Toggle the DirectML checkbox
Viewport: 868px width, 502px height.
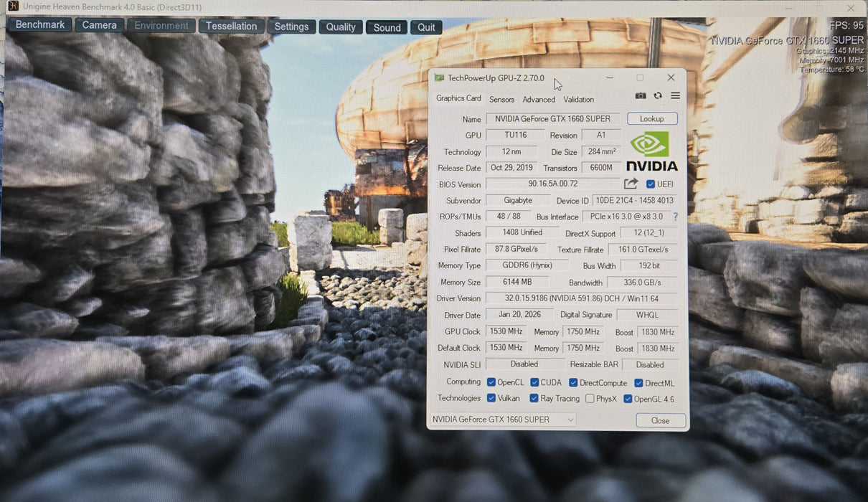pyautogui.click(x=638, y=384)
